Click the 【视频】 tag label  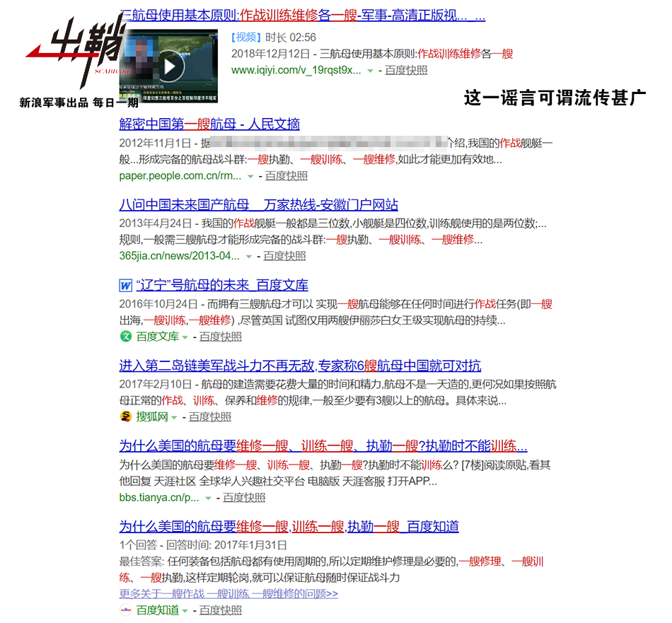tap(246, 37)
